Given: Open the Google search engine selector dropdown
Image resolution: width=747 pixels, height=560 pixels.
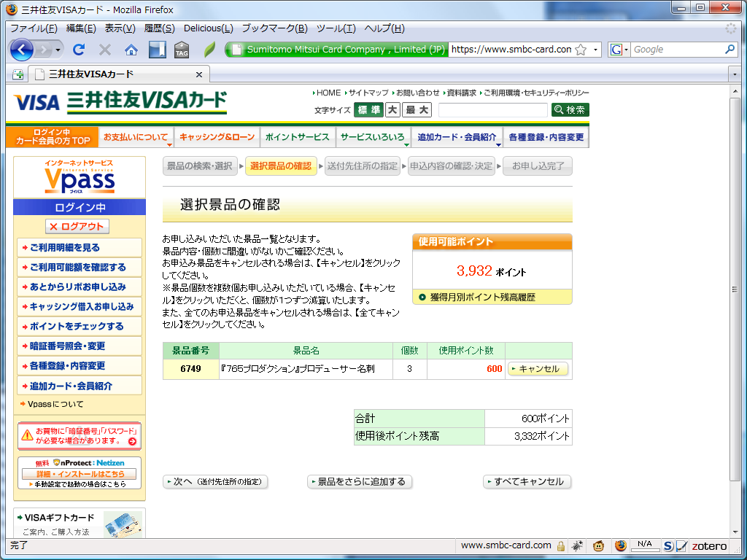Looking at the screenshot, I should coord(619,50).
